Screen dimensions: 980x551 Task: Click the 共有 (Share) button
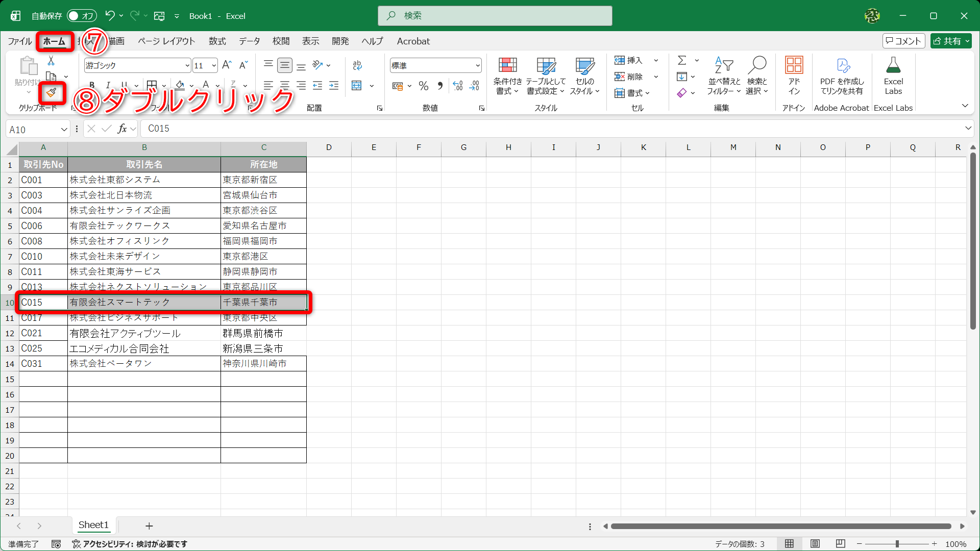pos(950,41)
